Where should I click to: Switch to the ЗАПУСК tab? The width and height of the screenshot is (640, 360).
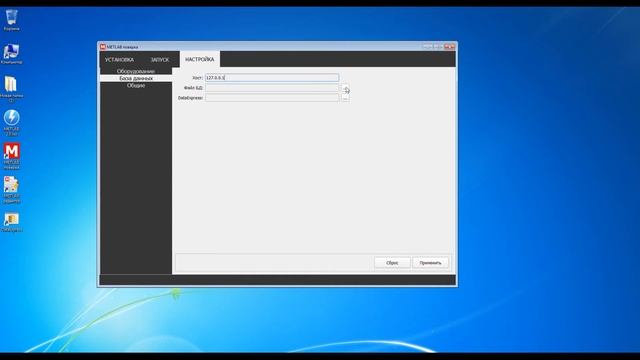160,60
